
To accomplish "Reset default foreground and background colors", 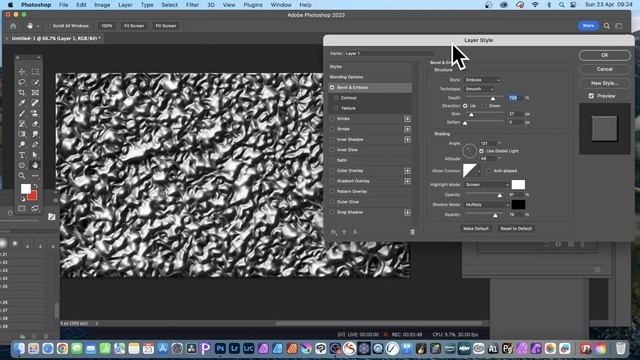I will (x=23, y=199).
